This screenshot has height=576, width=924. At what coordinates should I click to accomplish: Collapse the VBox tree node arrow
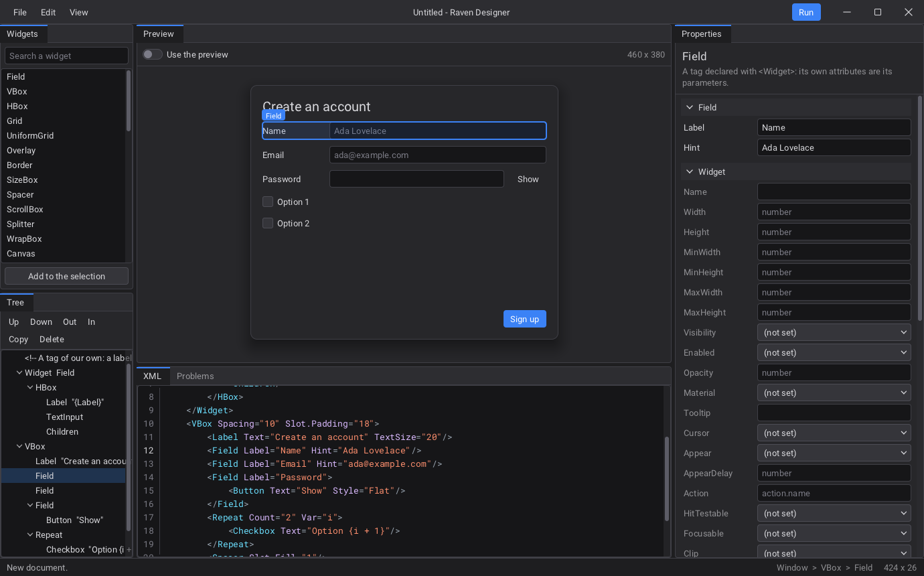[x=19, y=446]
